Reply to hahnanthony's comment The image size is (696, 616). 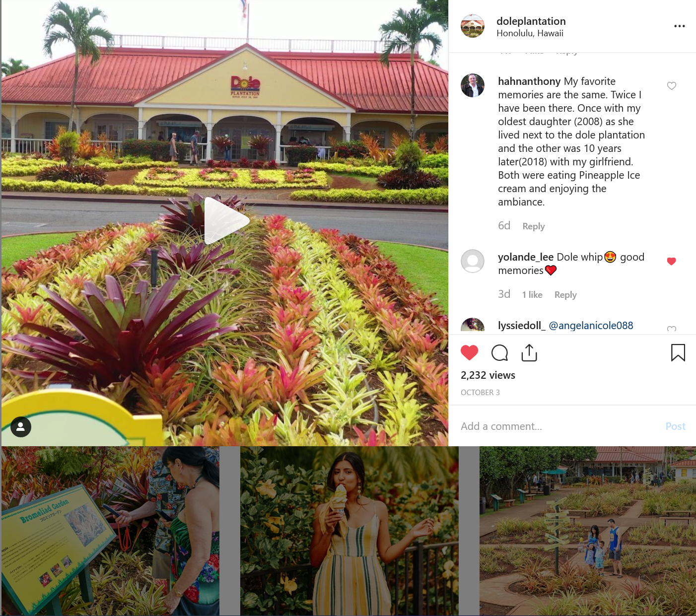[534, 226]
